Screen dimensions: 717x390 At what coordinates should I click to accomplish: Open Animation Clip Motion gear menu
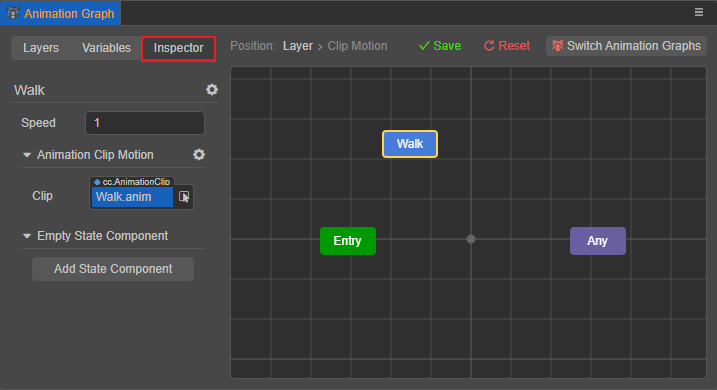(x=199, y=155)
